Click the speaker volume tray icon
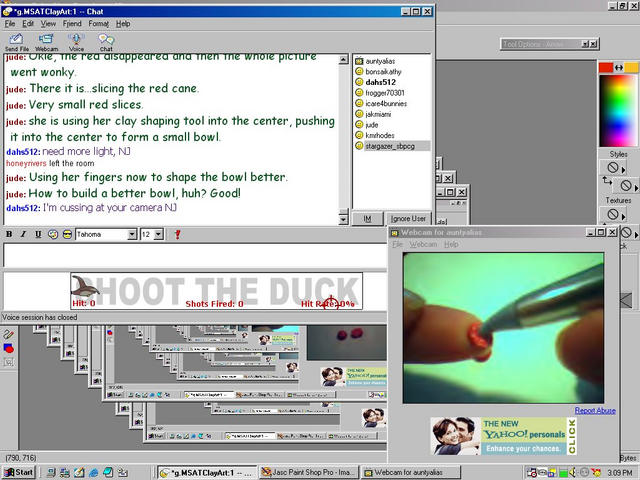Screen dimensions: 640x480 coord(573,473)
